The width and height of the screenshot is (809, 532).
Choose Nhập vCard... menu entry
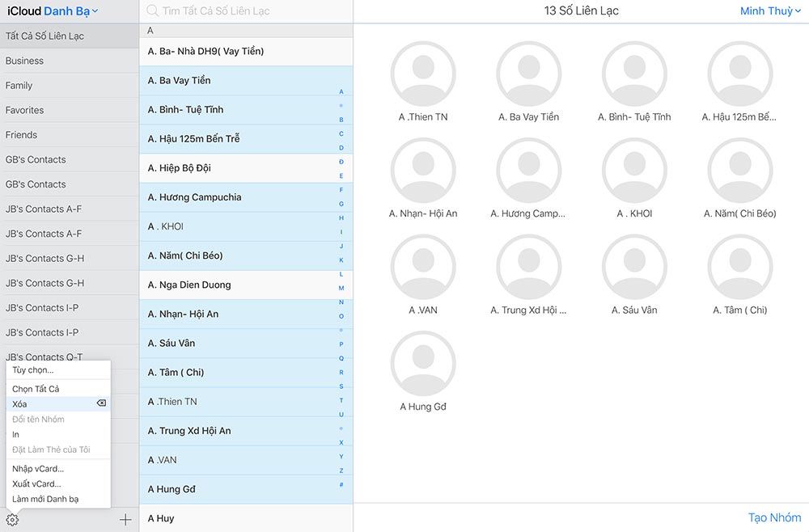pos(58,469)
